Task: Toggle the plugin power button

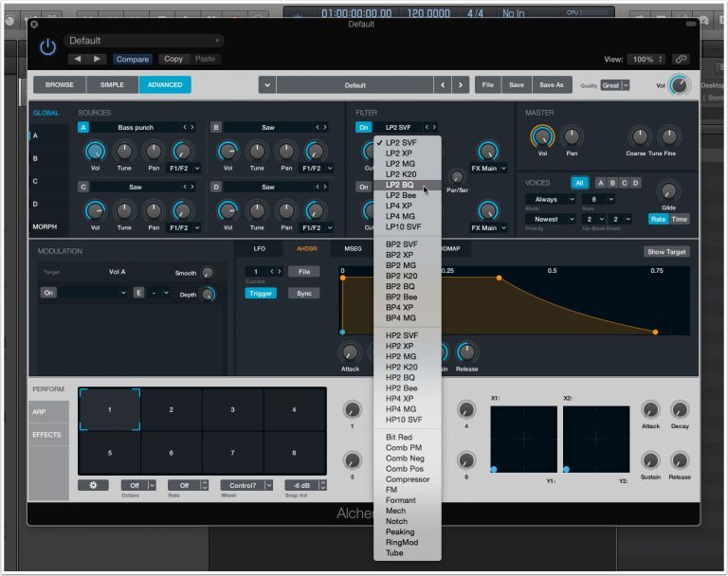Action: [x=47, y=46]
